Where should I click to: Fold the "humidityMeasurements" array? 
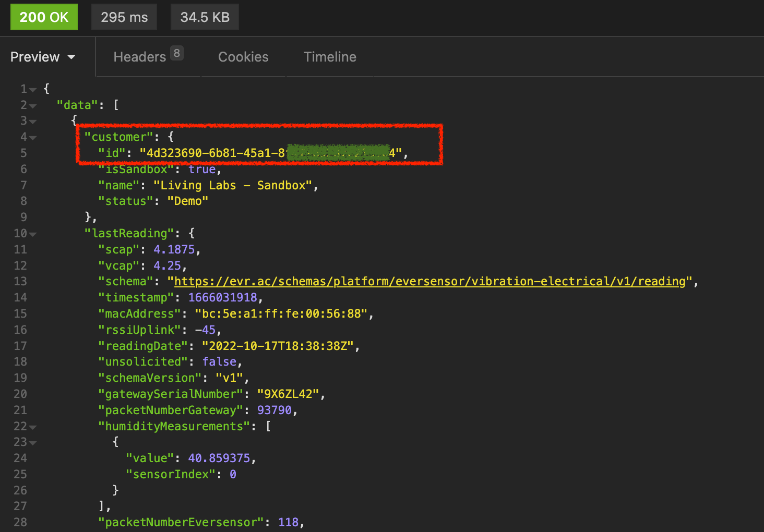click(x=33, y=427)
